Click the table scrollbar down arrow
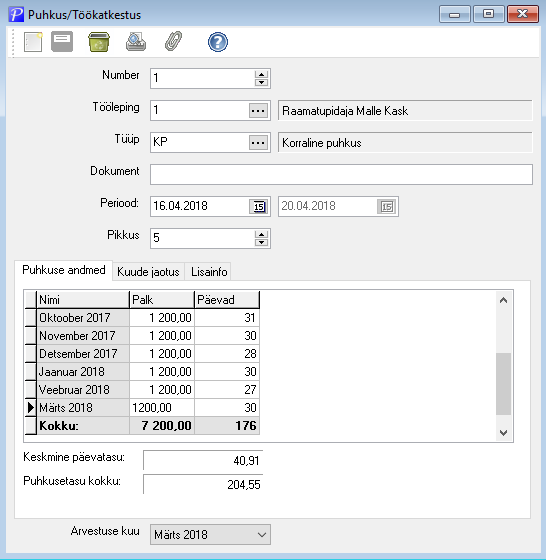 point(504,432)
